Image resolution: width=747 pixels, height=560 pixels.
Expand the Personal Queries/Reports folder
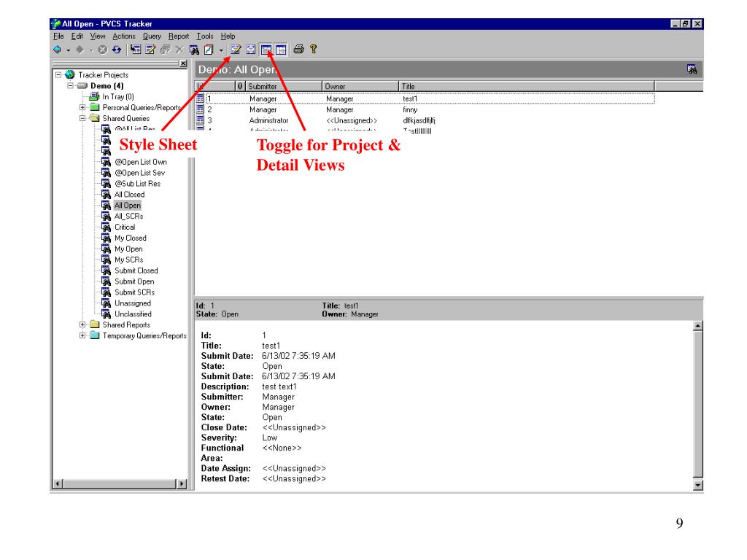(82, 108)
